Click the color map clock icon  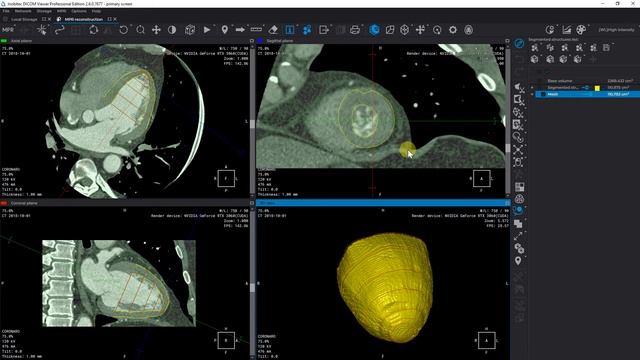550,30
